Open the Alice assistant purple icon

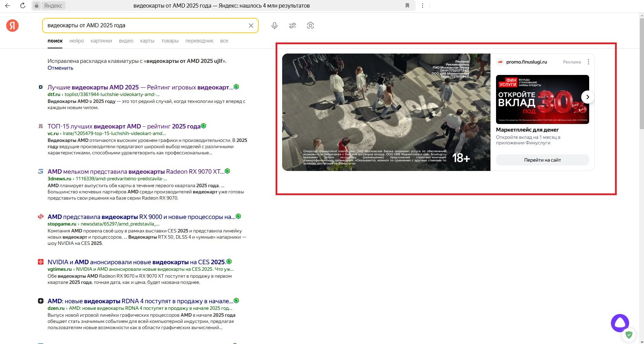620,323
